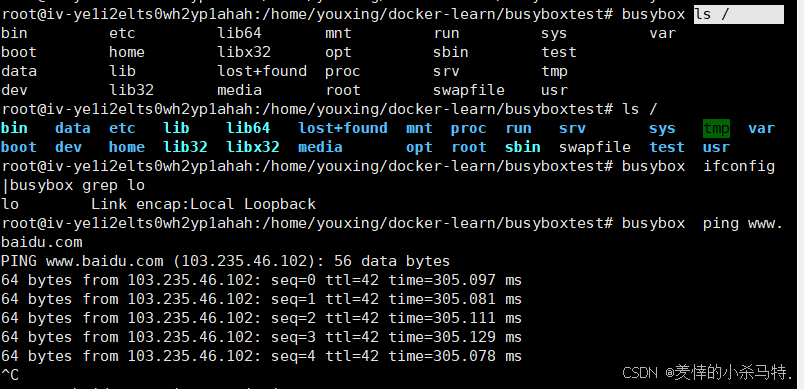Click bold 'media' directory name

(x=320, y=147)
